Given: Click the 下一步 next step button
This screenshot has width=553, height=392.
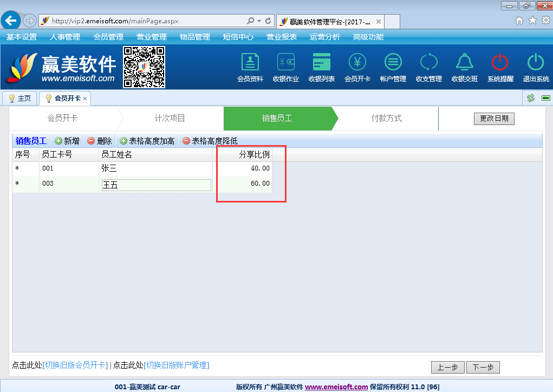Looking at the screenshot, I should click(x=483, y=367).
